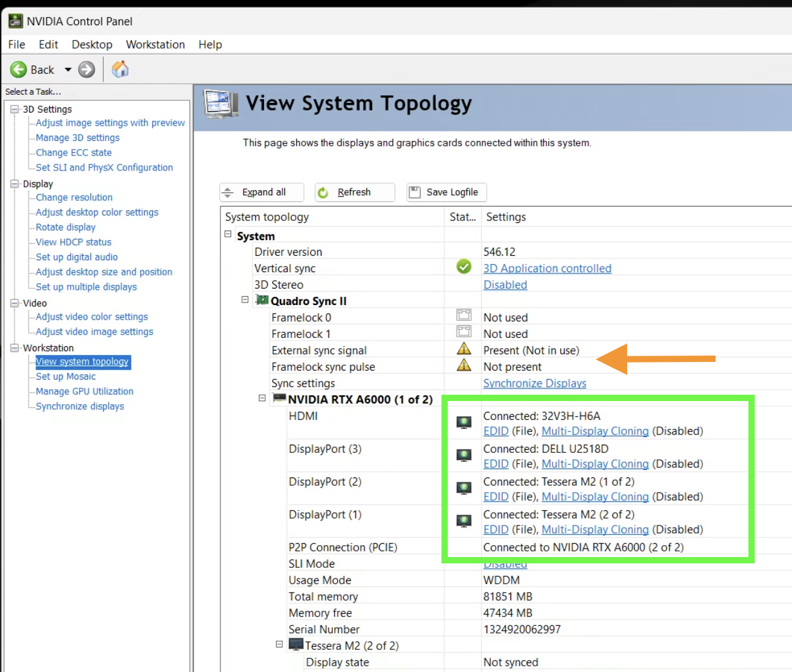
Task: Collapse the NVIDIA RTX A6000 node
Action: tap(262, 399)
